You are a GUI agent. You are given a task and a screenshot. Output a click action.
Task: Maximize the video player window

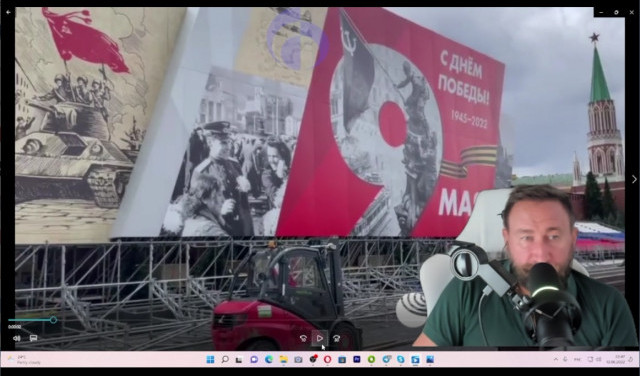click(x=616, y=12)
